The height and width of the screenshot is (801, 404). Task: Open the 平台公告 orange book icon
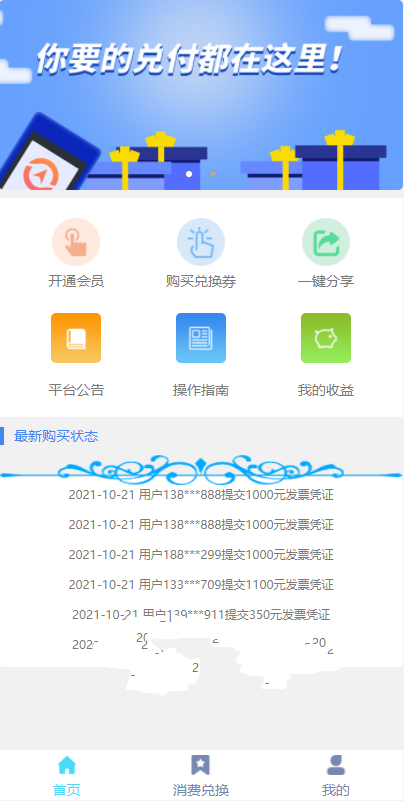tap(76, 338)
